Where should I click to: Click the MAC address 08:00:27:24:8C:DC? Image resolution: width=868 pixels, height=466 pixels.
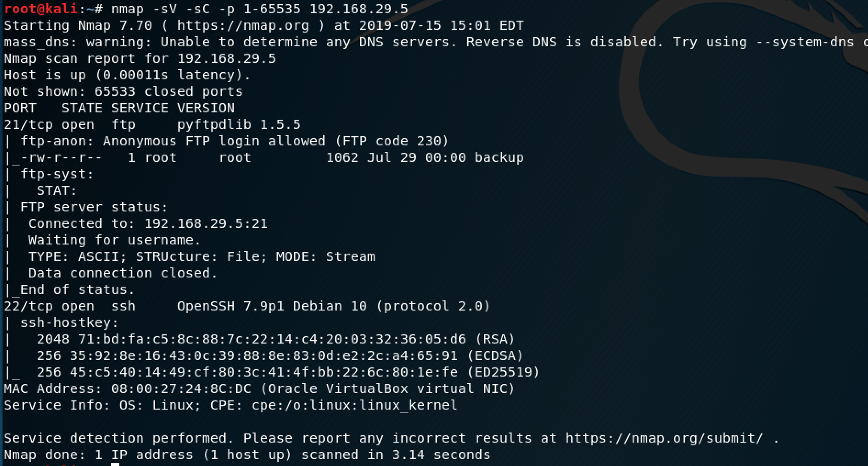click(x=181, y=389)
